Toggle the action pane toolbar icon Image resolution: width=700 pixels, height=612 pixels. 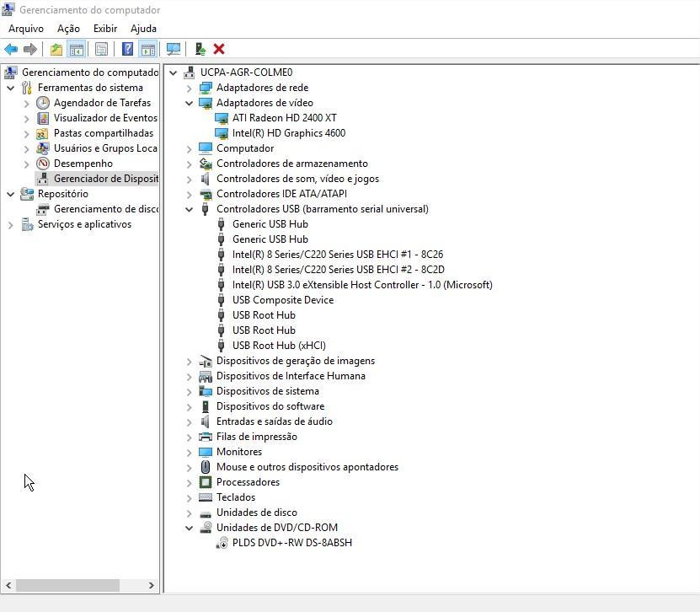pyautogui.click(x=147, y=49)
